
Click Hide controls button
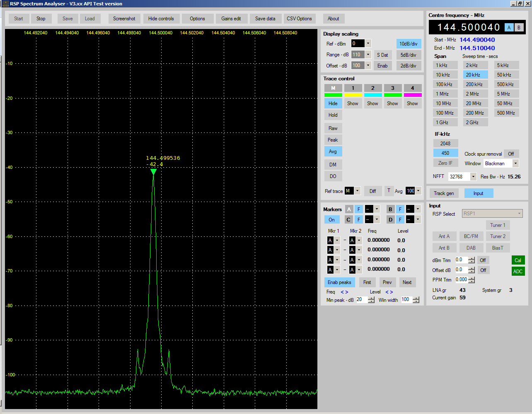pyautogui.click(x=161, y=19)
